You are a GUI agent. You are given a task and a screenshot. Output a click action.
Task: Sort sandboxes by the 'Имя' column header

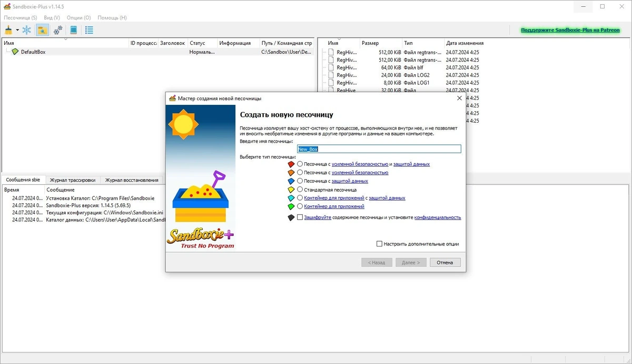click(65, 43)
